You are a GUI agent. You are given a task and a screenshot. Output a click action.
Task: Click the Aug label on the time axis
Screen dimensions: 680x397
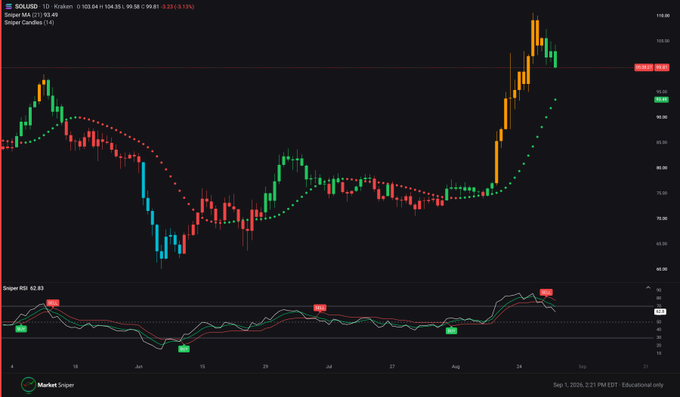point(455,367)
